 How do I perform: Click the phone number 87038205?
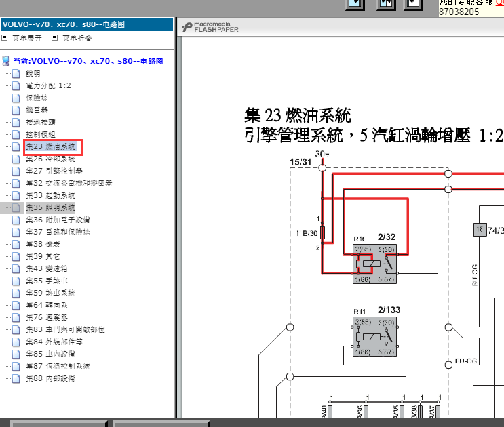(459, 12)
